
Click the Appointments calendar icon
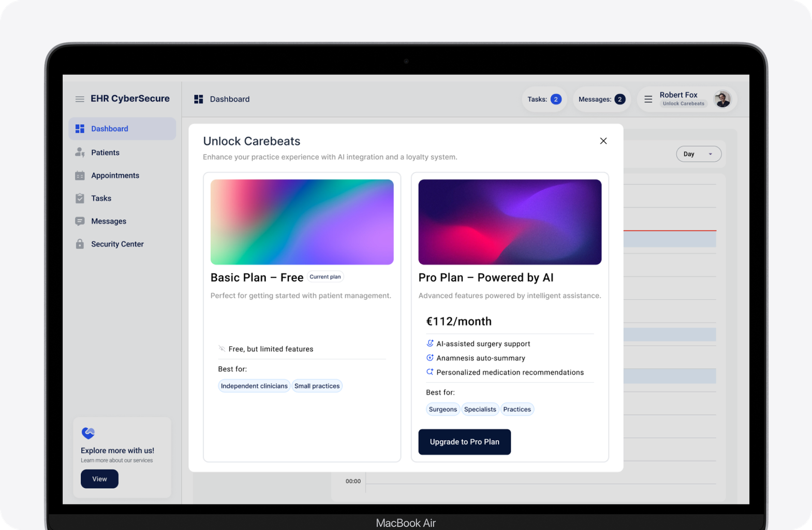coord(80,176)
